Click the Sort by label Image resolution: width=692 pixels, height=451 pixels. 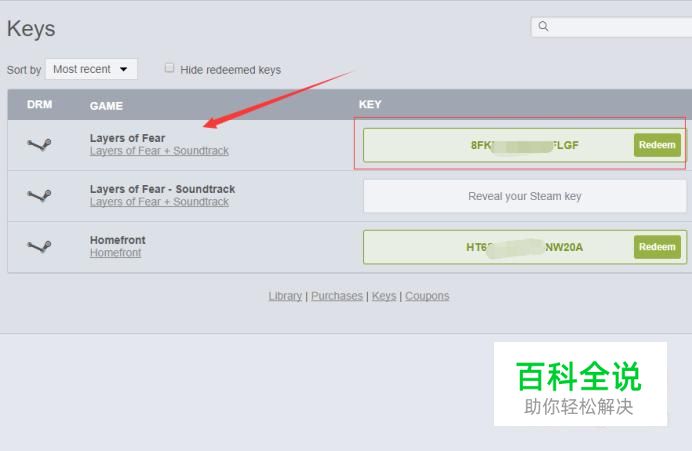pos(24,70)
